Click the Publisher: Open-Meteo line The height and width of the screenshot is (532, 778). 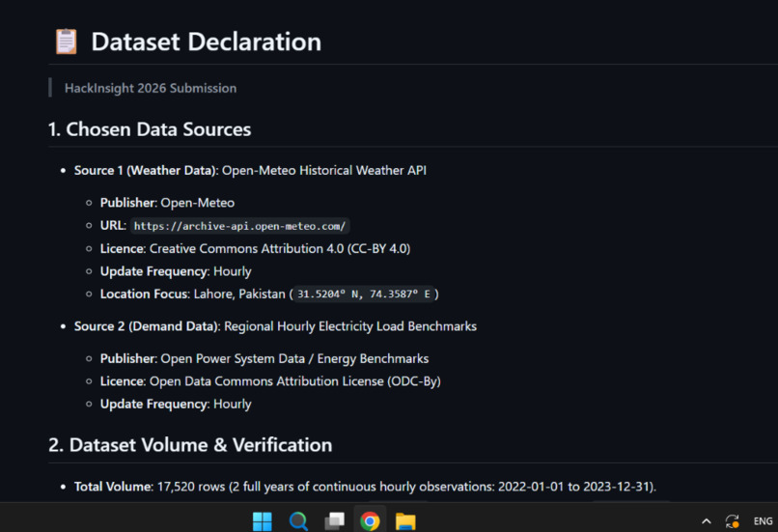[x=167, y=203]
